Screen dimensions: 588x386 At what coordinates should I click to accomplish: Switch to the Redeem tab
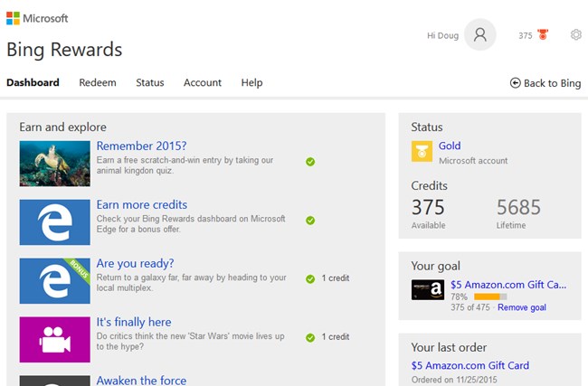pos(98,82)
